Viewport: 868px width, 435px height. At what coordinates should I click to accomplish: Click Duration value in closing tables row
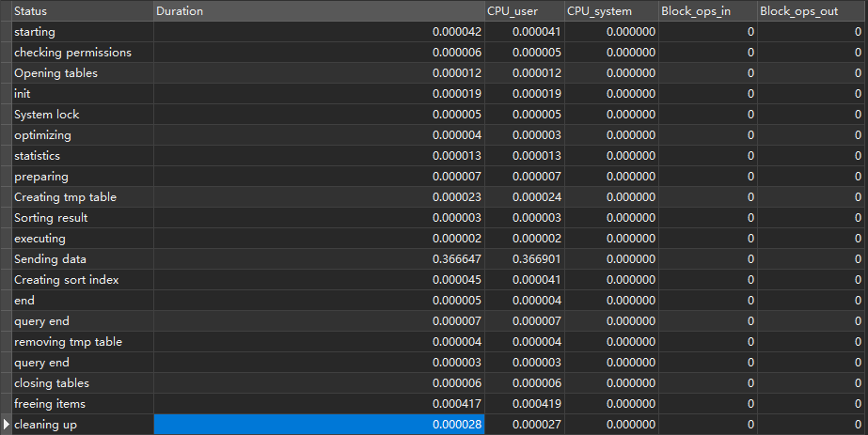457,383
